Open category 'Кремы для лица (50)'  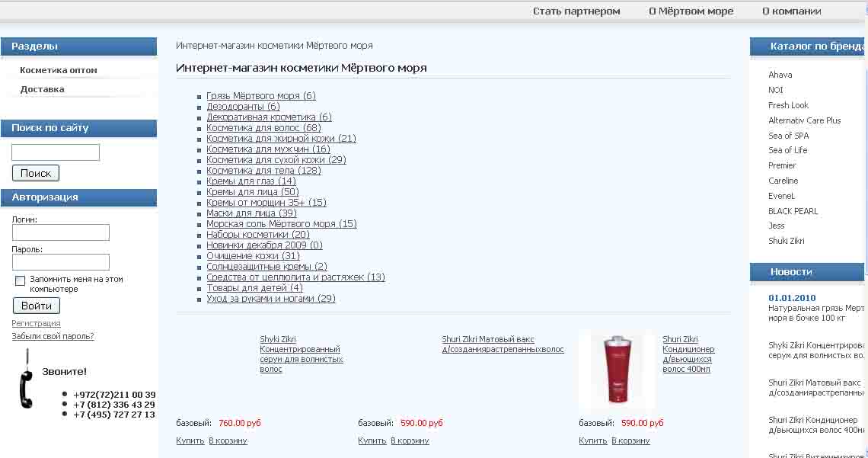[253, 191]
